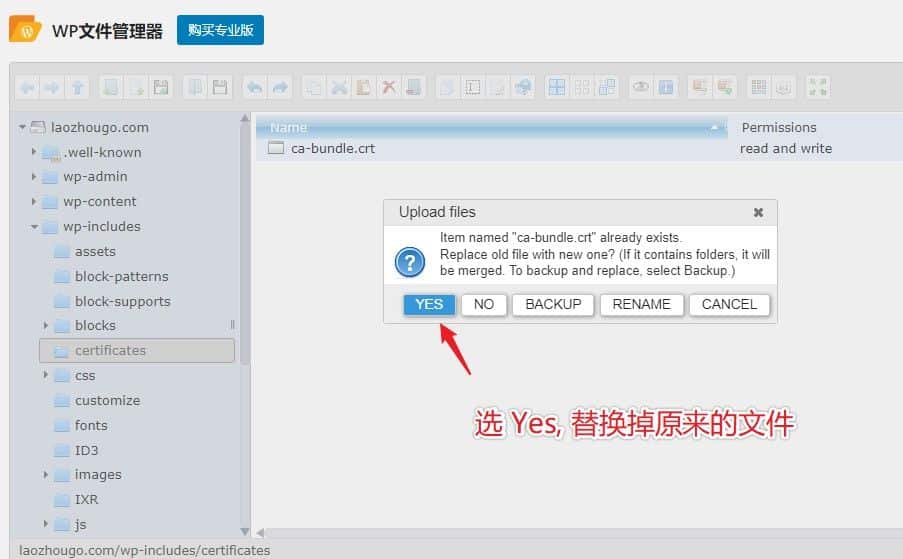
Task: Click the CANCEL button in dialog
Action: pos(729,305)
